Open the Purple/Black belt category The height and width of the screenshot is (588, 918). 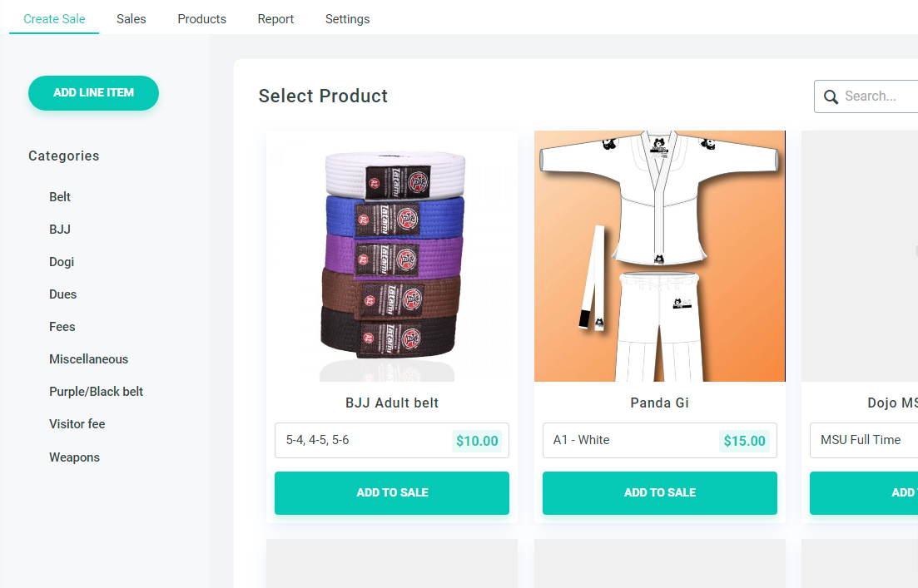click(x=97, y=392)
